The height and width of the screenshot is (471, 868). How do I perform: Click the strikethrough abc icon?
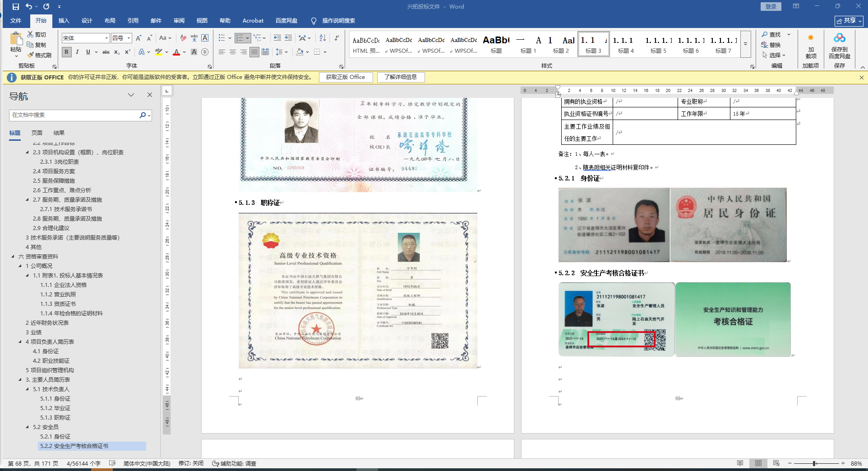point(106,52)
